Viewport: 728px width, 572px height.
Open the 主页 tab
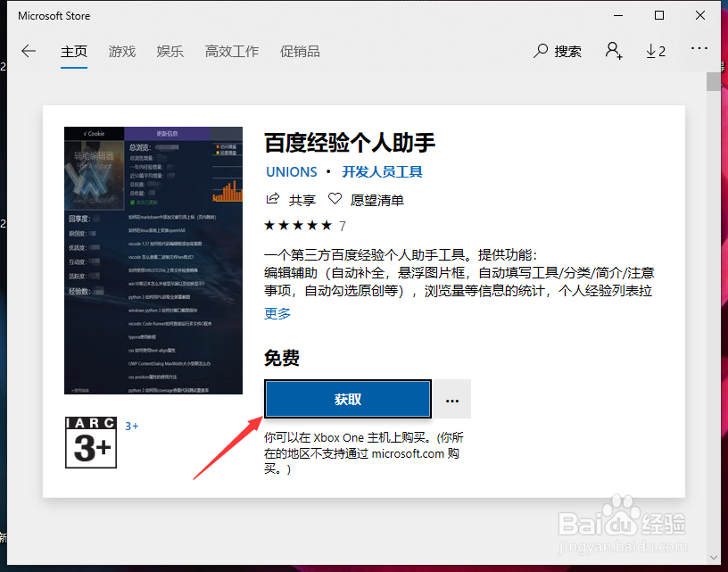[x=74, y=51]
